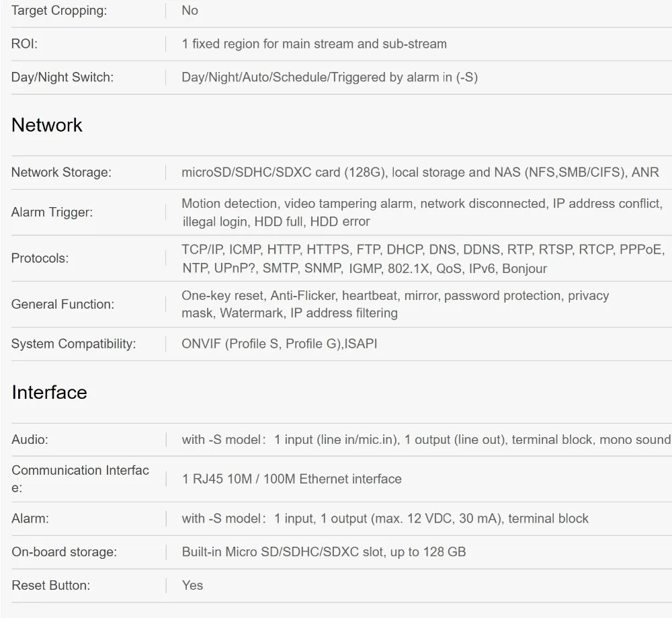
Task: Click the System Compatibility label
Action: [73, 344]
